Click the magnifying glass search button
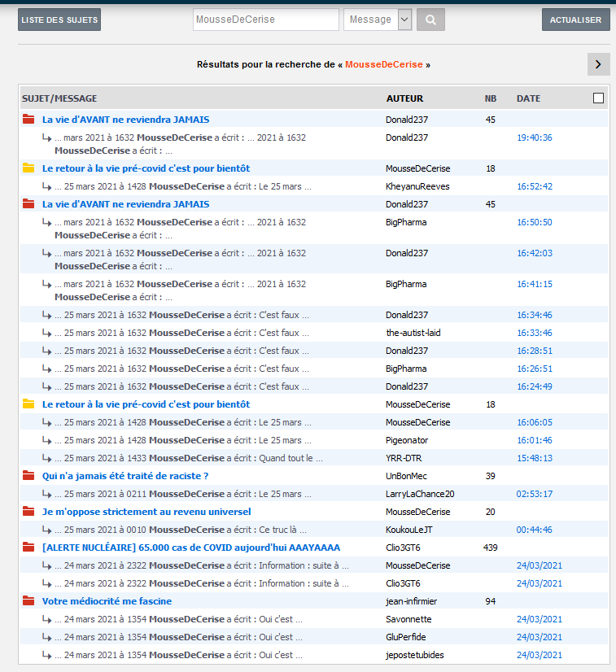616x672 pixels. click(x=430, y=20)
